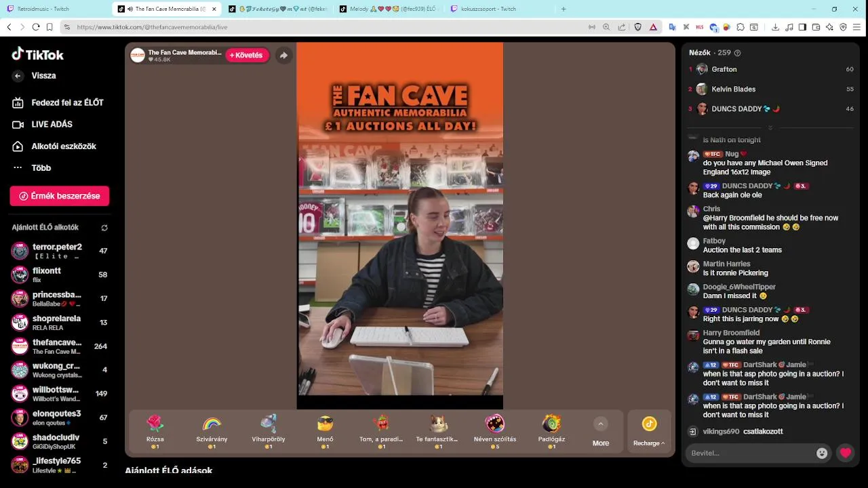Expand top viewers ranking list
868x488 pixels.
click(770, 127)
